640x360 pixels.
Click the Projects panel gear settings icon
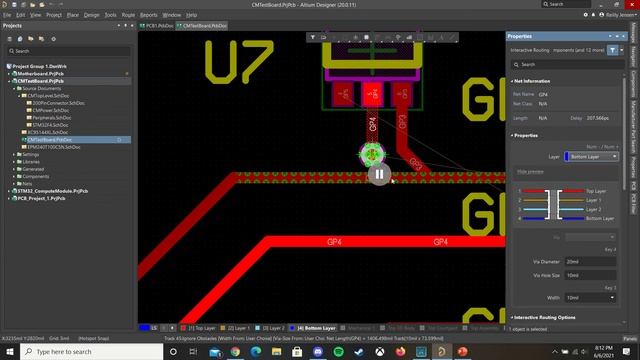click(x=53, y=39)
